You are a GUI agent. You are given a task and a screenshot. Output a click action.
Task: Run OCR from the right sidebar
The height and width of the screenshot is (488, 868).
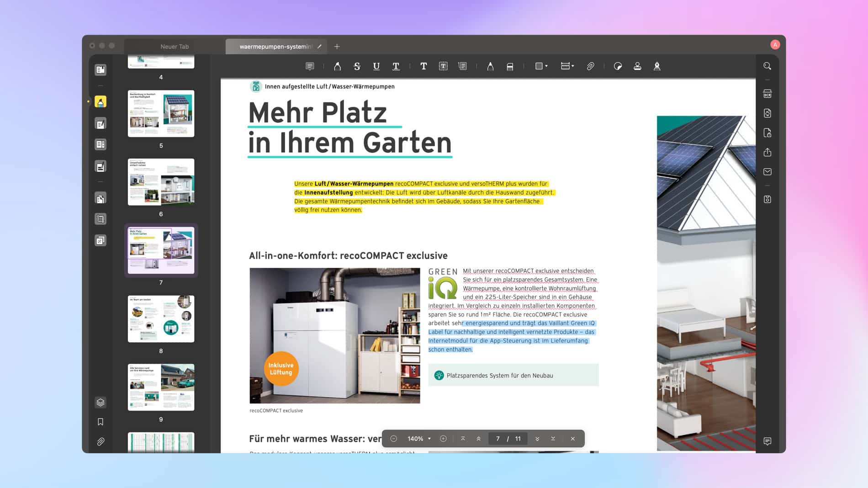(767, 94)
